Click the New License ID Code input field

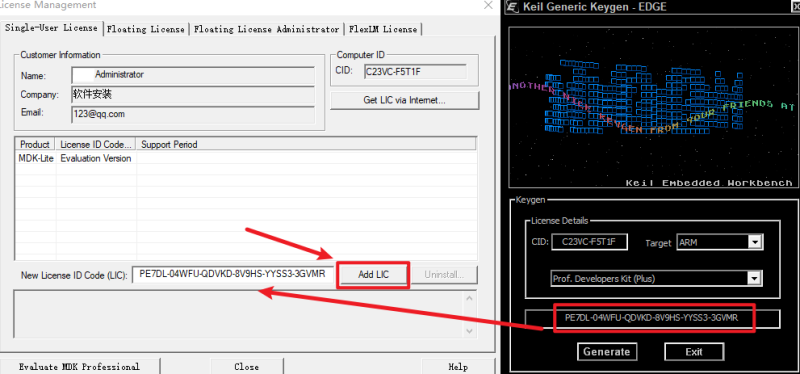233,274
